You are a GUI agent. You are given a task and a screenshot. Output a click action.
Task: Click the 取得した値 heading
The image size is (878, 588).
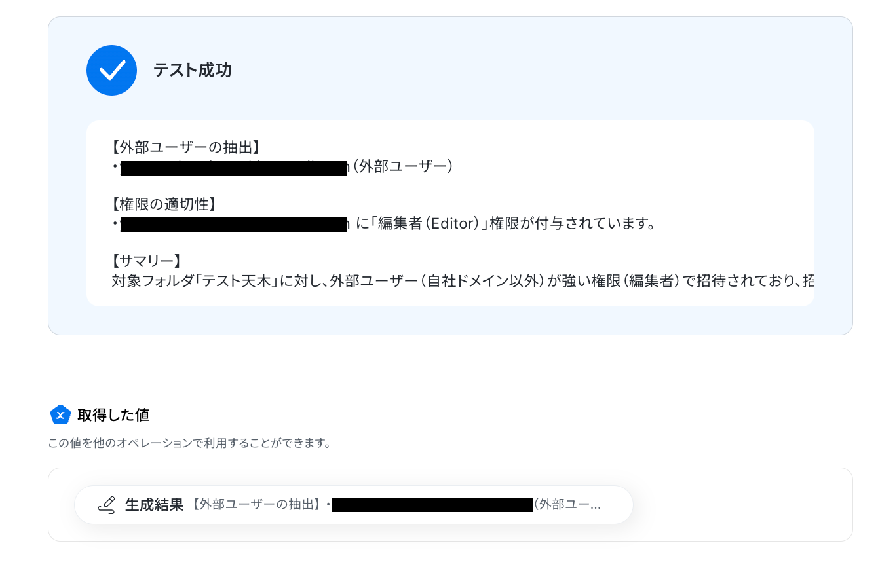pos(113,415)
